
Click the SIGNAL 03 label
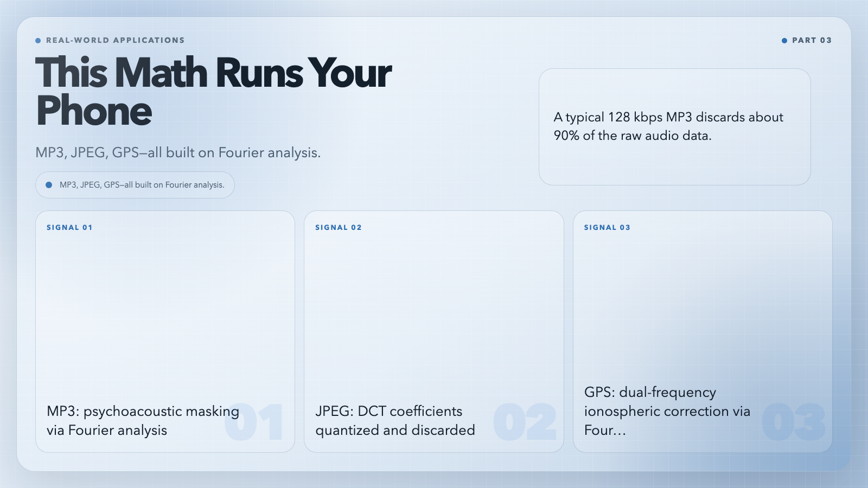(x=607, y=227)
